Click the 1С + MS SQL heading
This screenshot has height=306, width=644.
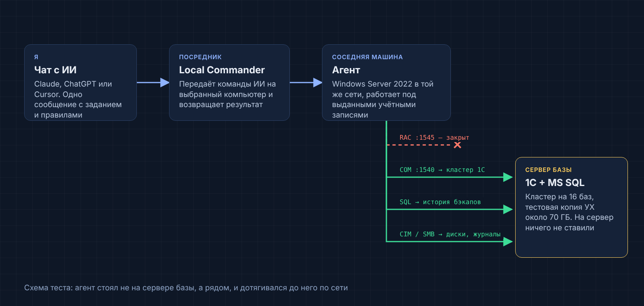[555, 183]
